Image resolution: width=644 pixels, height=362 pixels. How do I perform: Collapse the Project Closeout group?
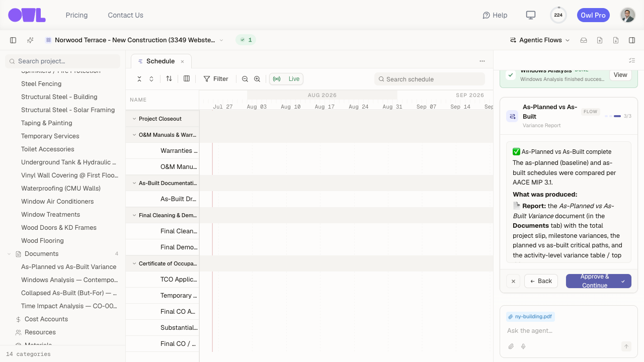[x=134, y=119]
